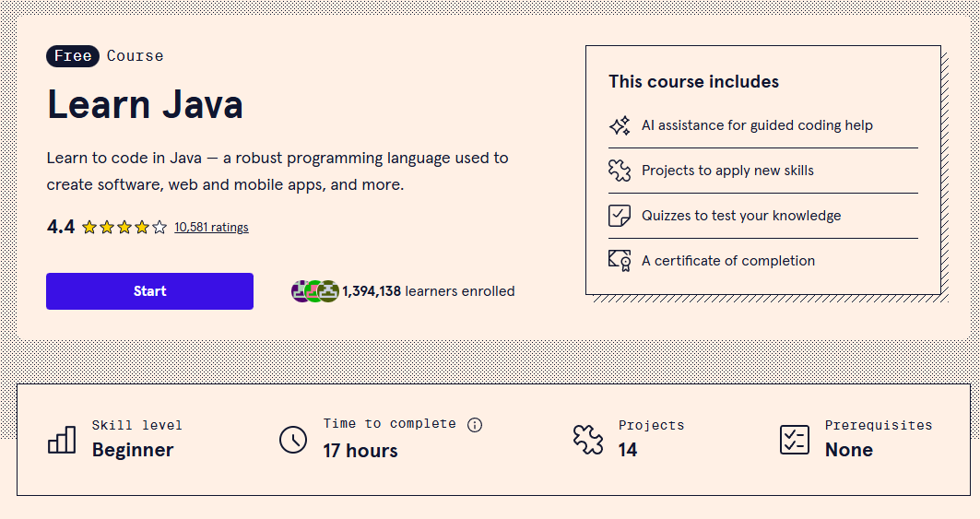
Task: Click Quizzes to test your knowledge text
Action: [741, 216]
